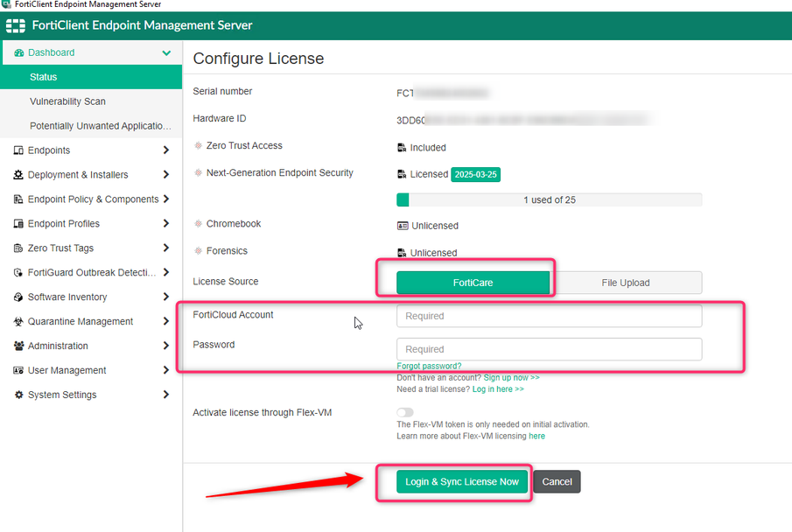The image size is (792, 532).
Task: Click the Software Inventory icon
Action: (x=18, y=297)
